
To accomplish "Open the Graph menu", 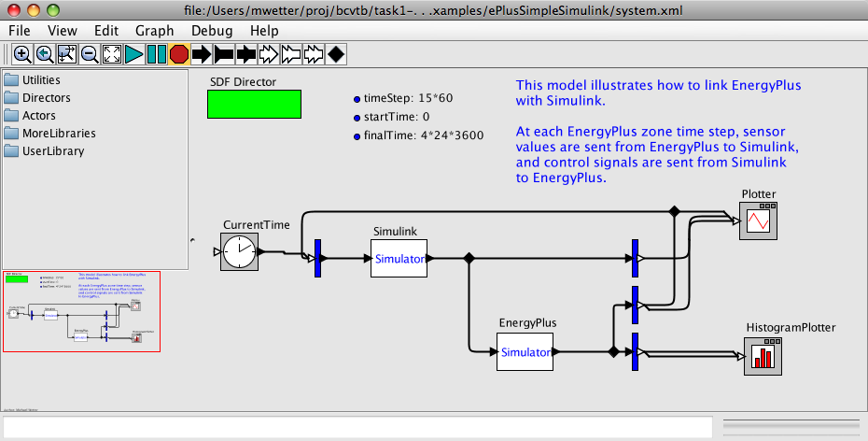I will pyautogui.click(x=154, y=30).
